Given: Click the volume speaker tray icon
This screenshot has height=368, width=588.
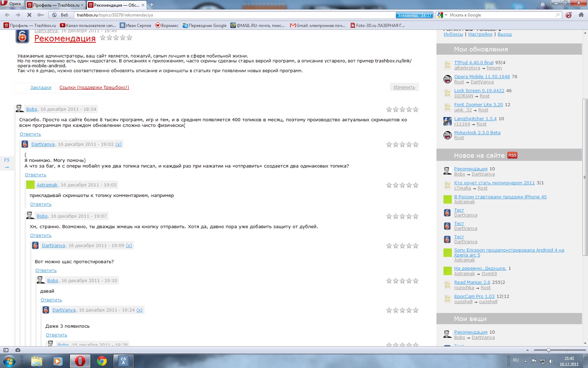Looking at the screenshot, I should (x=551, y=361).
